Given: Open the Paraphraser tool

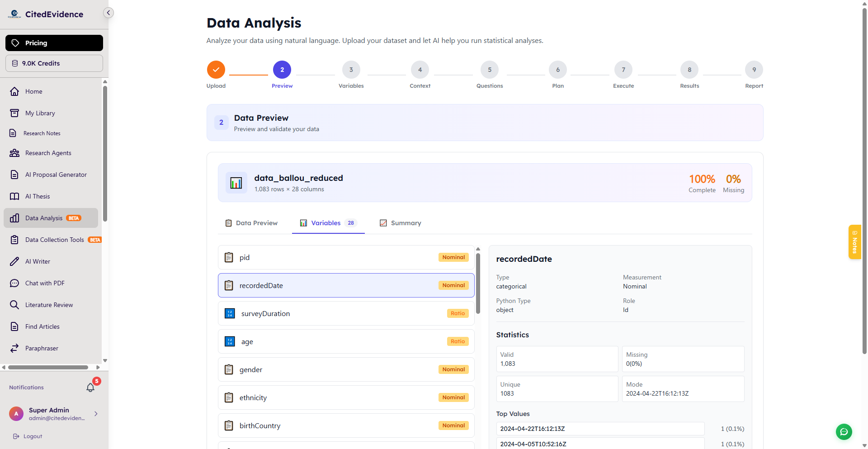Looking at the screenshot, I should click(x=41, y=348).
